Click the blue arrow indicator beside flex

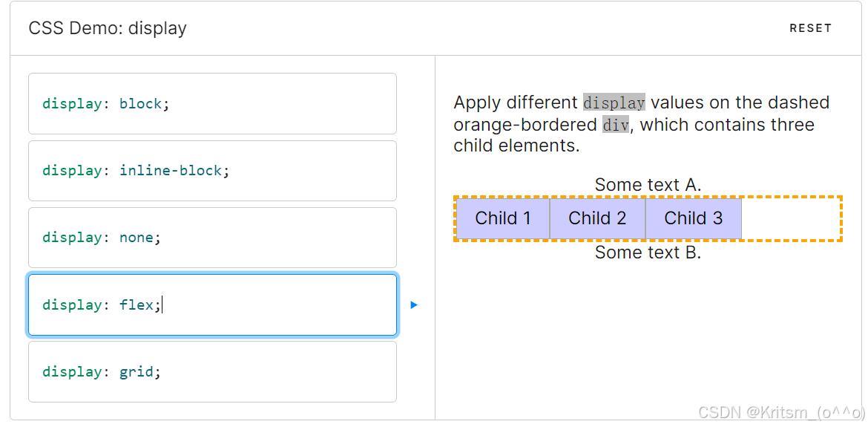(x=414, y=304)
